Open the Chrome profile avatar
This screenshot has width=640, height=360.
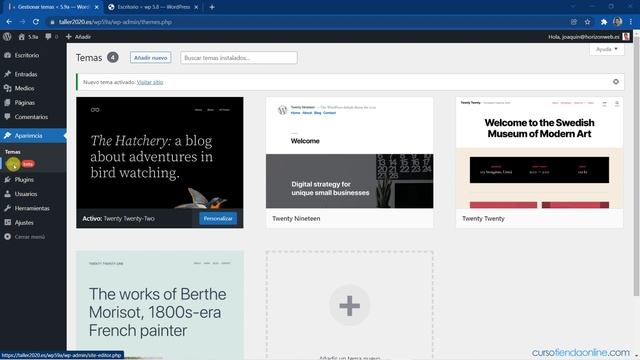tap(617, 22)
